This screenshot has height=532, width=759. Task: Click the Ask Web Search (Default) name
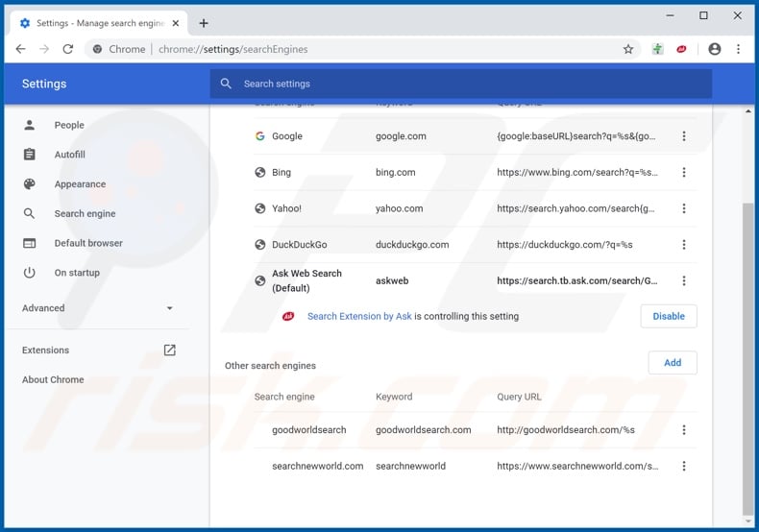306,280
